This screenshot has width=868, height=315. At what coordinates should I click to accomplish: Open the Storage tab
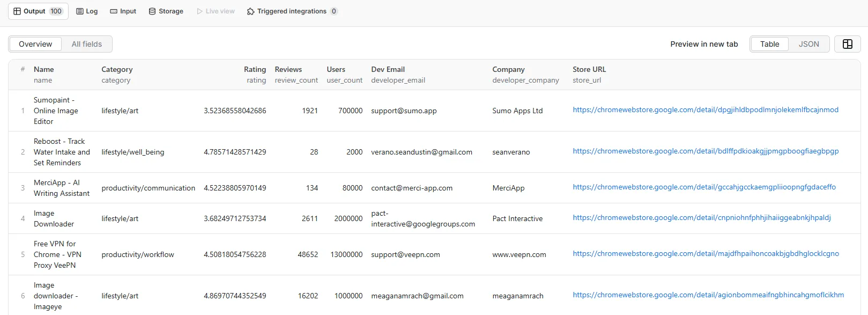(166, 11)
